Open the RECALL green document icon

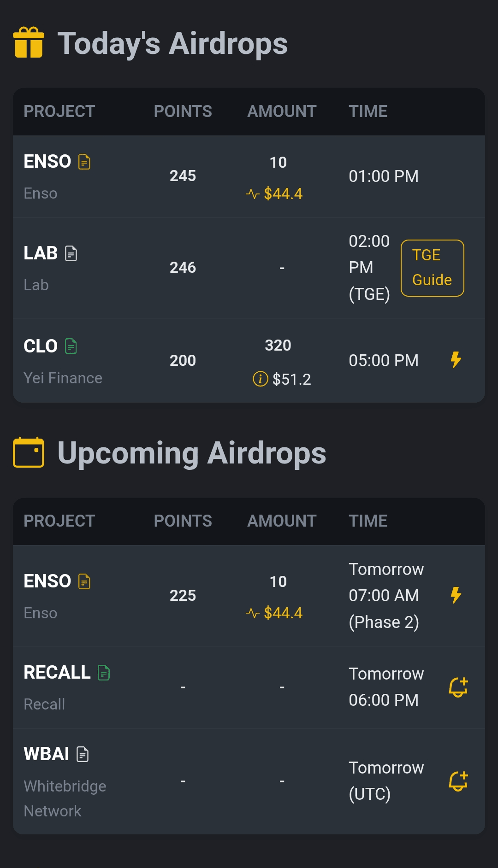tap(104, 673)
